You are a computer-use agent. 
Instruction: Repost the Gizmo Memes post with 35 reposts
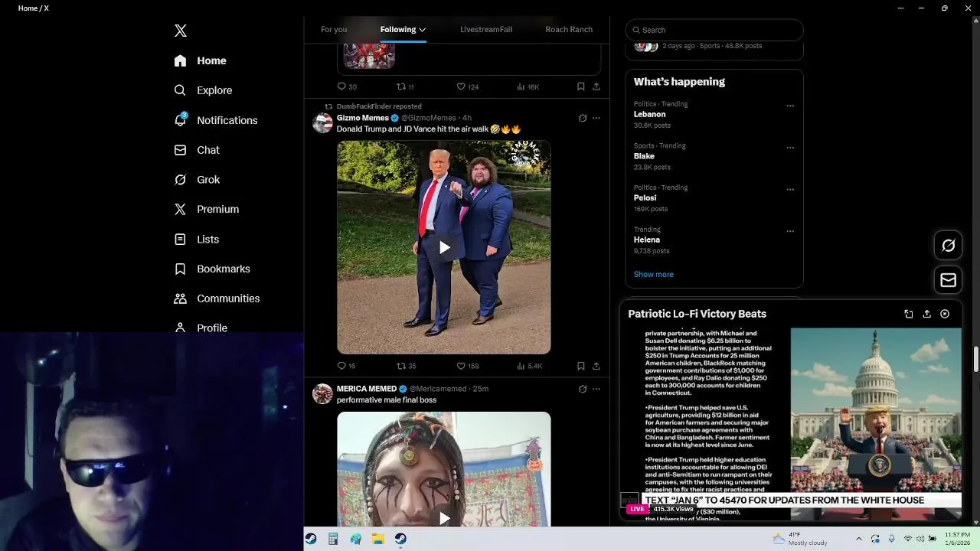(406, 366)
